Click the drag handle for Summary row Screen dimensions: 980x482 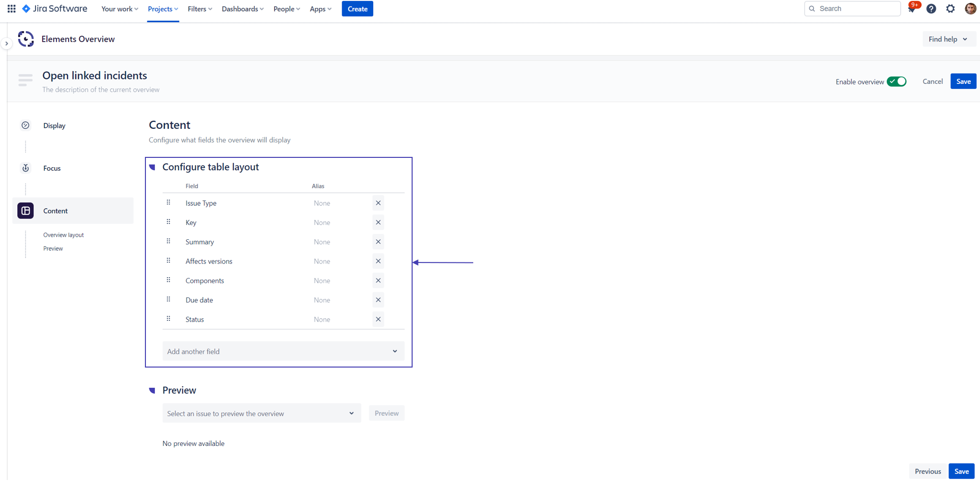tap(169, 242)
